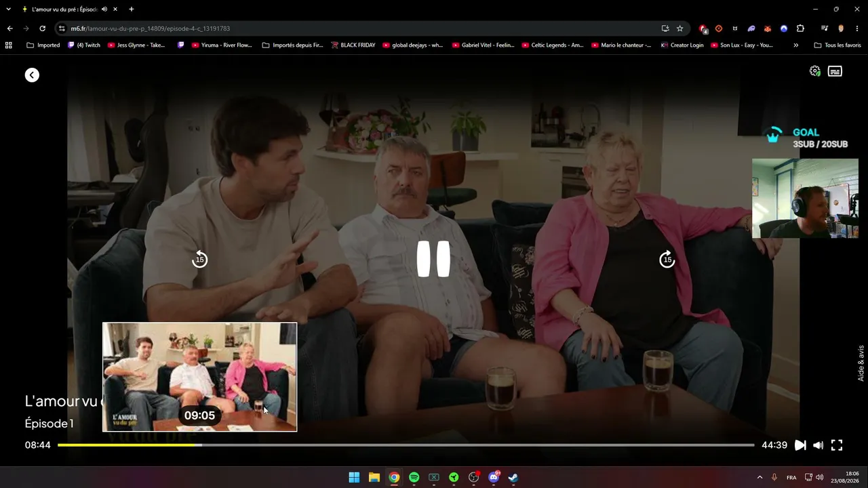Open the Jess Glynne bookmark
The image size is (868, 488).
(x=136, y=45)
